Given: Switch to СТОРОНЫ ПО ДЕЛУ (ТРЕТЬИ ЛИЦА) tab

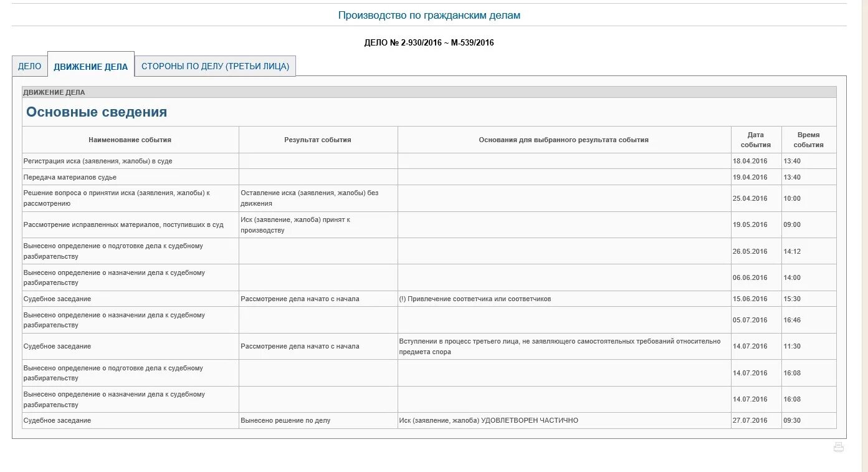Looking at the screenshot, I should (x=216, y=66).
